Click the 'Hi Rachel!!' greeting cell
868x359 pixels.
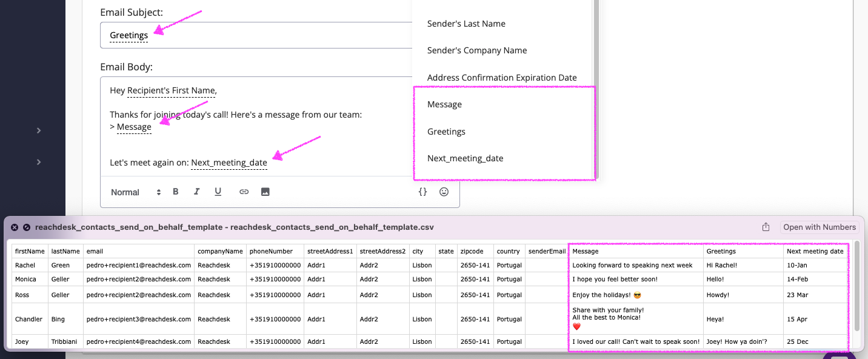point(743,265)
